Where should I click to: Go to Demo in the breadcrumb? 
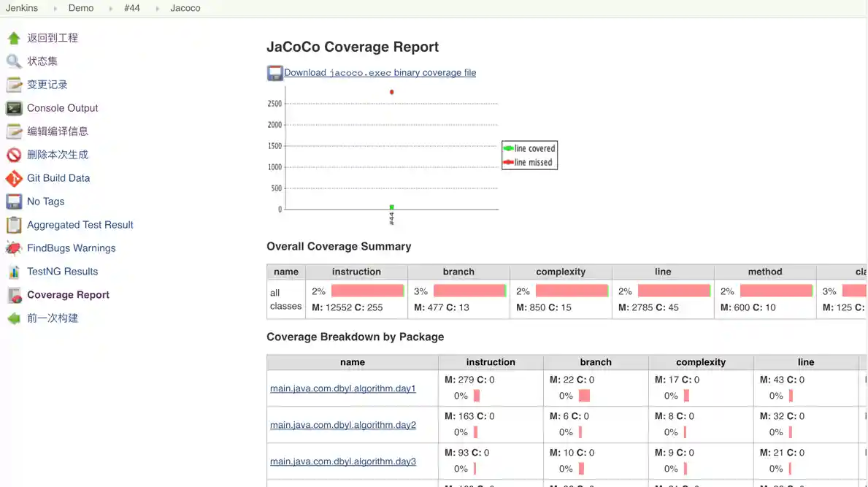coord(81,8)
